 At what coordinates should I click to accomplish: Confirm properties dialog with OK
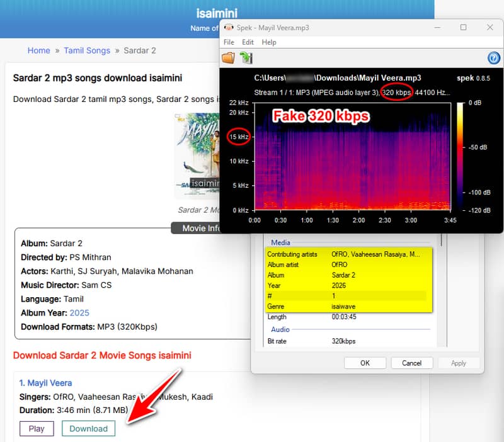pos(365,363)
